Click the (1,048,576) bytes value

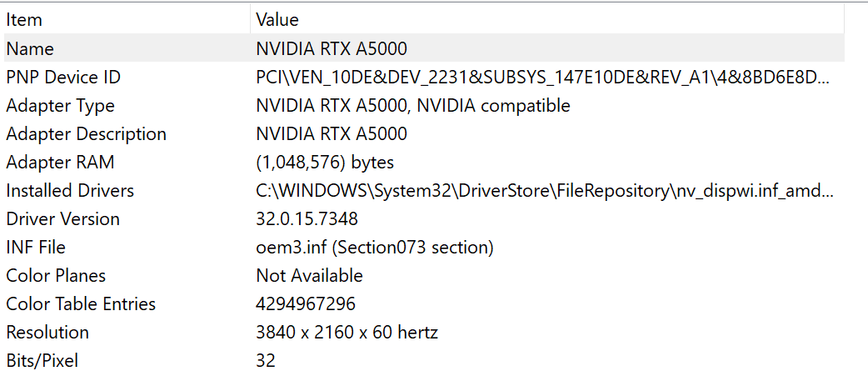click(325, 163)
